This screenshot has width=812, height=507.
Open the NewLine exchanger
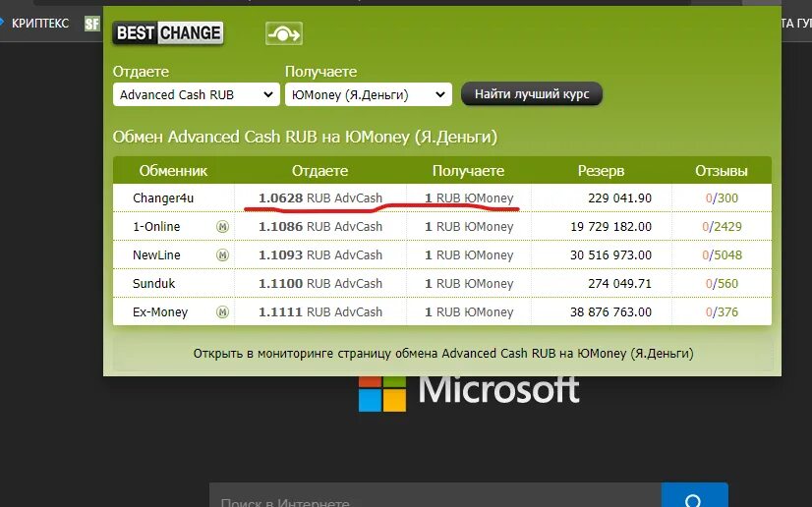(x=156, y=255)
